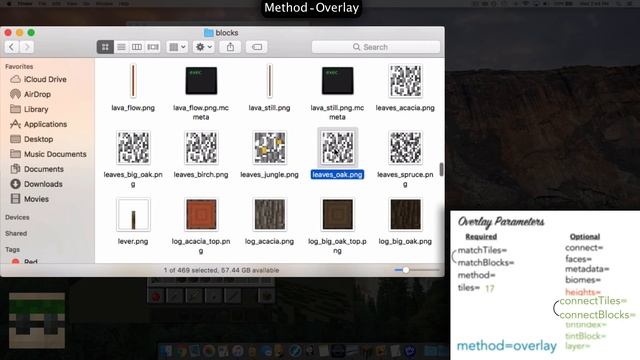Focus the Finder Search field
Screen dimensions: 640x360
coord(376,47)
